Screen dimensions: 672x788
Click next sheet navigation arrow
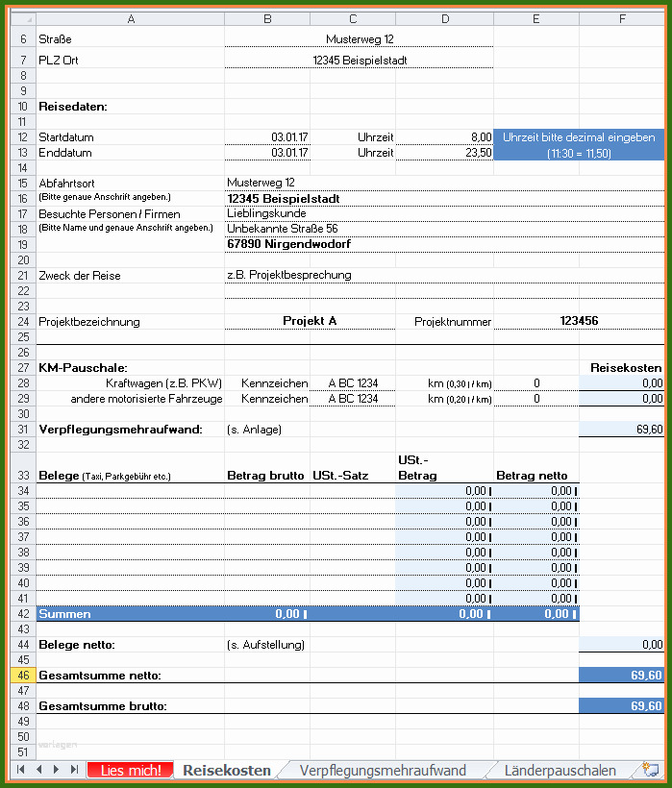coord(57,770)
